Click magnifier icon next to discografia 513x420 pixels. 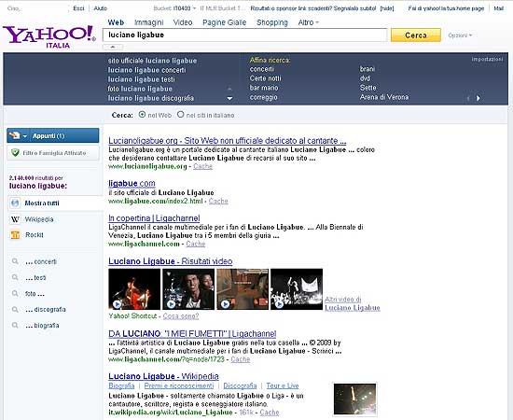pos(15,309)
